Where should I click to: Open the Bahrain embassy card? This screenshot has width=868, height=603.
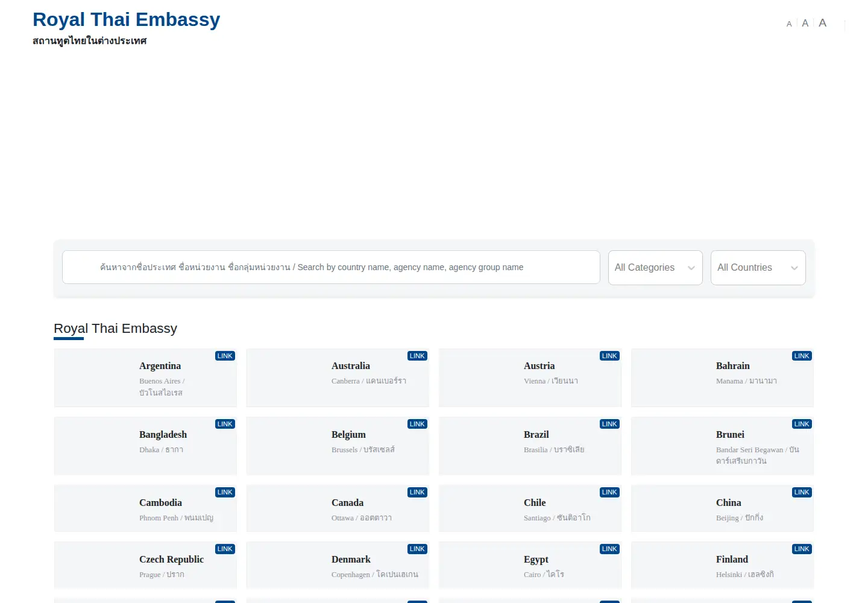pos(722,378)
